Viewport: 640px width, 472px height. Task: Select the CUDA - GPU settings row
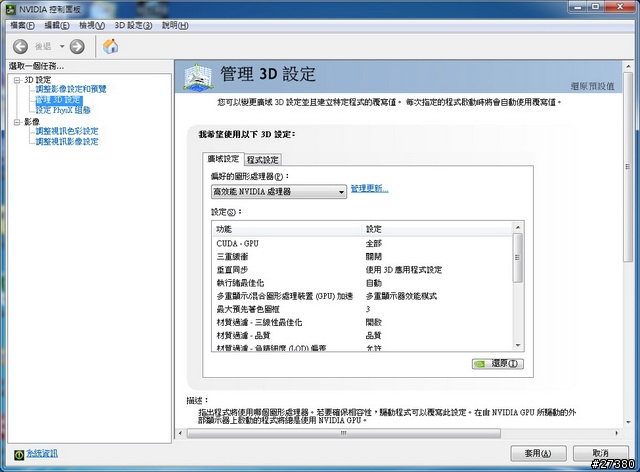coord(362,243)
